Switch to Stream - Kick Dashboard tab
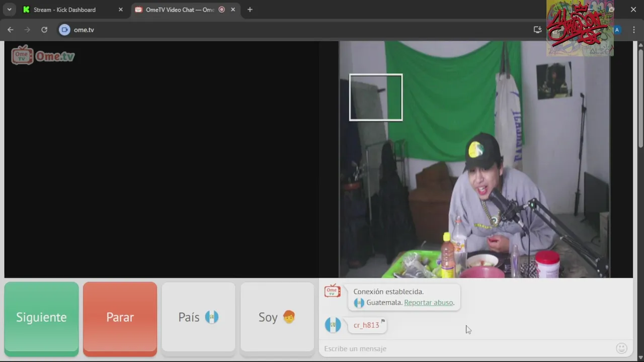This screenshot has height=362, width=644. point(64,10)
